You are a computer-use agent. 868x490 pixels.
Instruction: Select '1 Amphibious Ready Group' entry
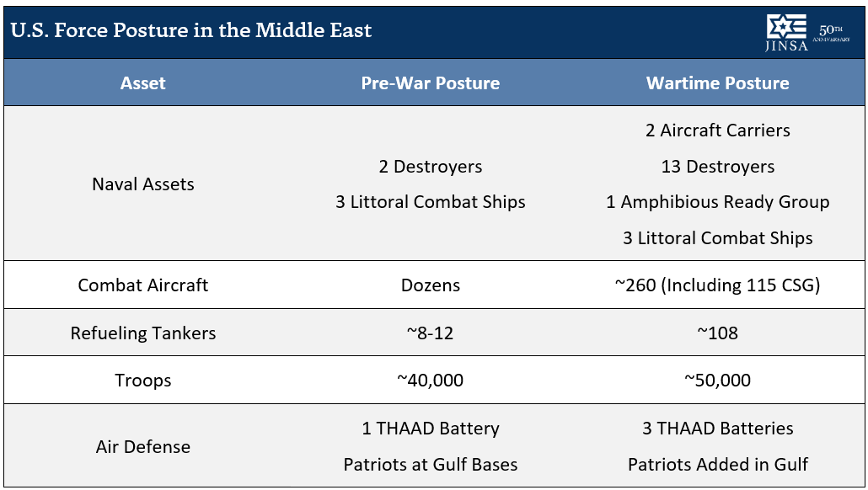coord(717,202)
